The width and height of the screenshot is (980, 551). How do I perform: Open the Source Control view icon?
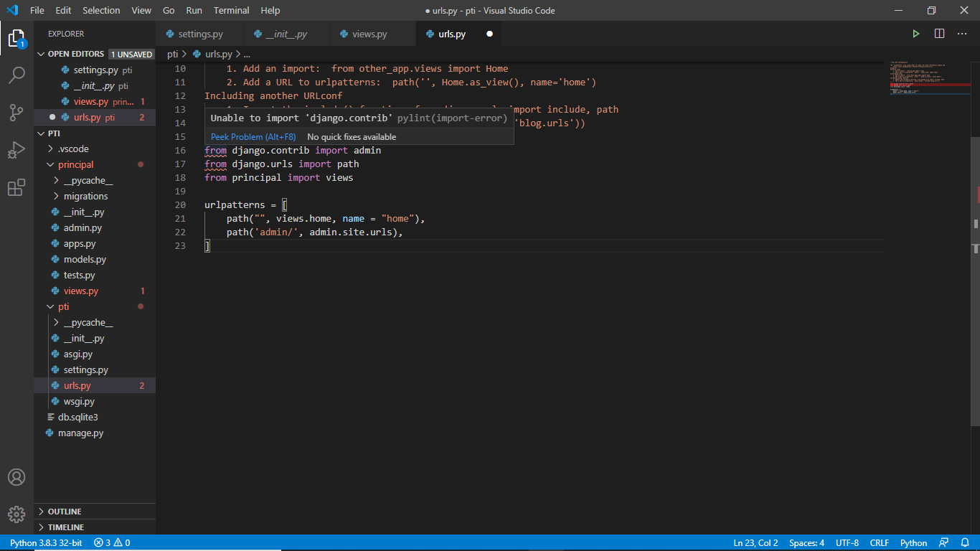(17, 112)
